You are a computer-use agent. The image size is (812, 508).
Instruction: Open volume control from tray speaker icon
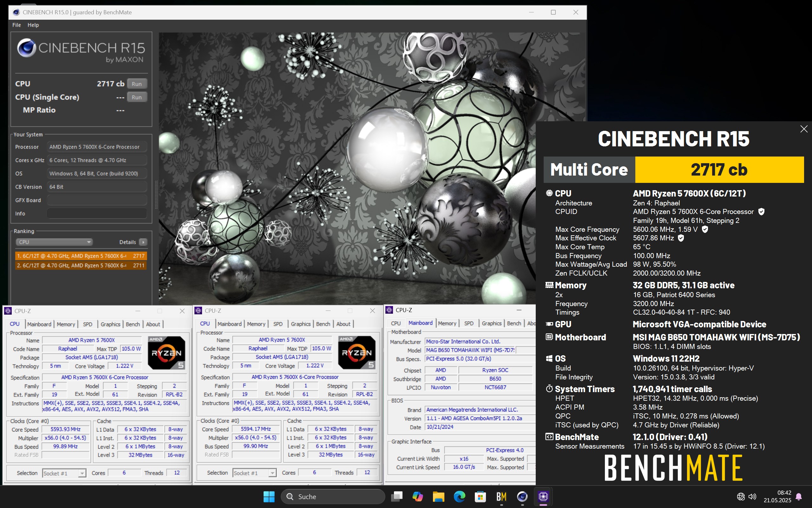tap(752, 497)
